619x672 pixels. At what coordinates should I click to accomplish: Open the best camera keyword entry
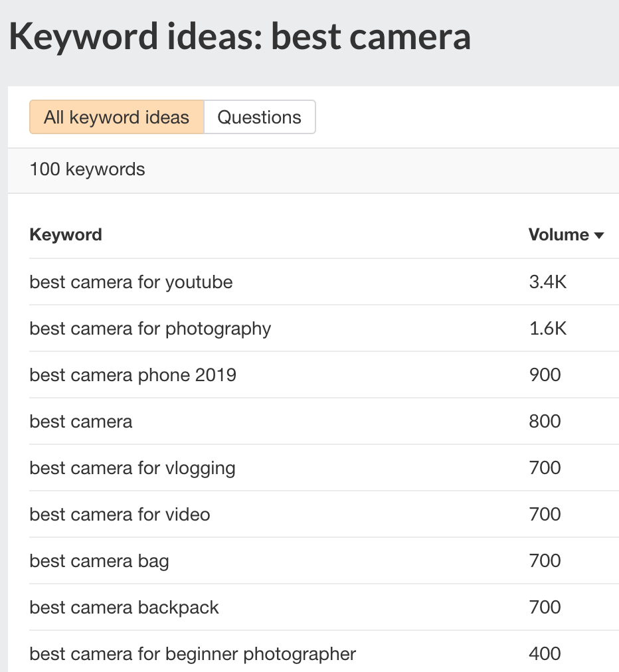(x=80, y=422)
